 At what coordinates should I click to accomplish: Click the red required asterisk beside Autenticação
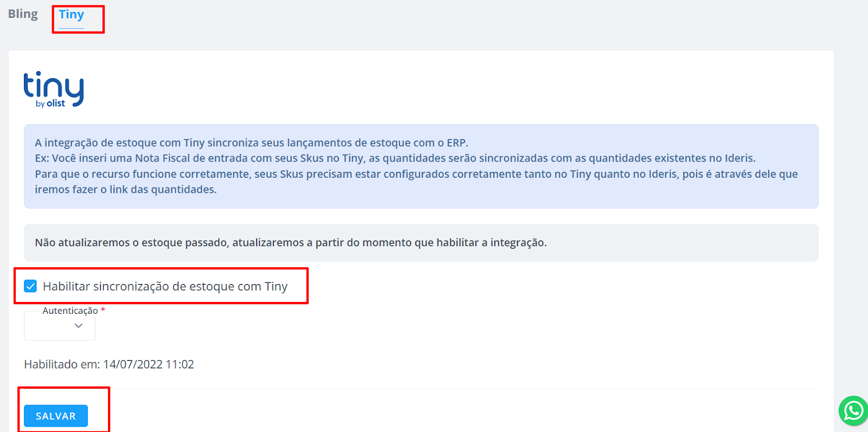pos(103,310)
